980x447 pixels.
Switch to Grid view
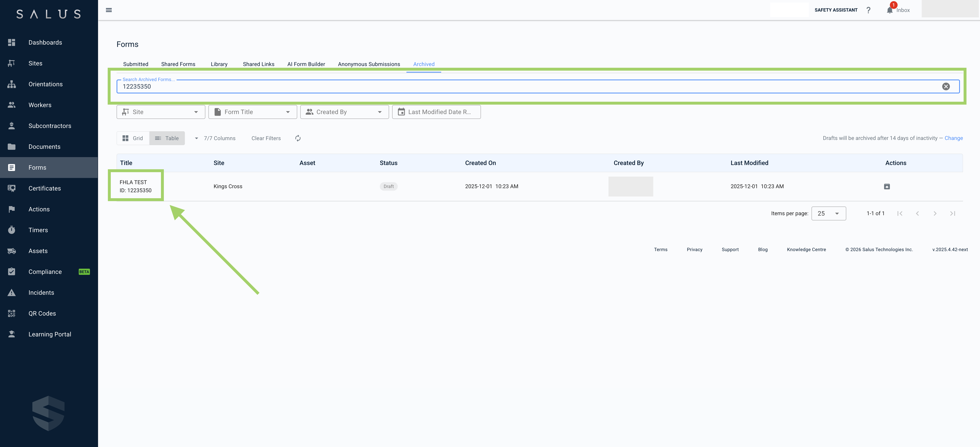133,138
